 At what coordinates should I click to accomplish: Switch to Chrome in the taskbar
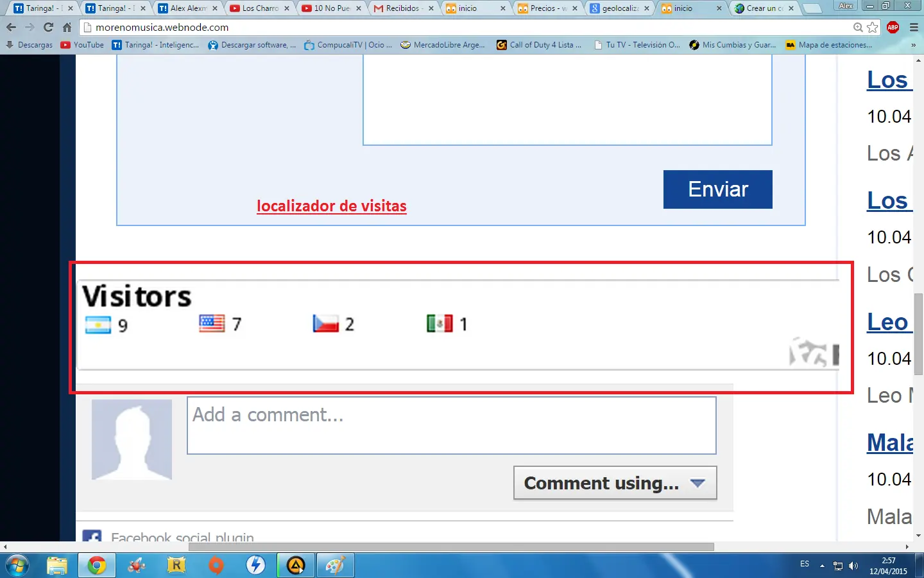97,566
